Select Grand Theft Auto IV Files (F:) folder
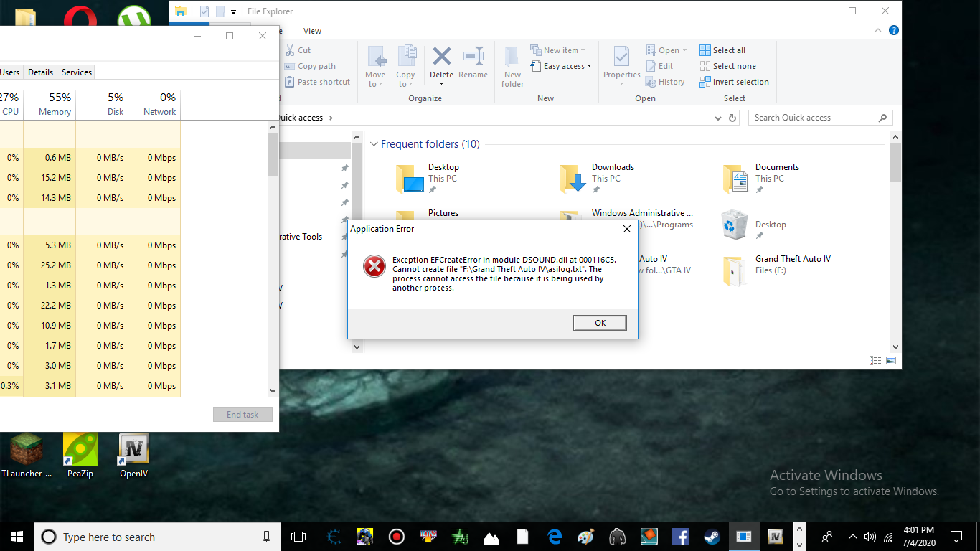Screen dimensions: 980x551 pyautogui.click(x=777, y=270)
